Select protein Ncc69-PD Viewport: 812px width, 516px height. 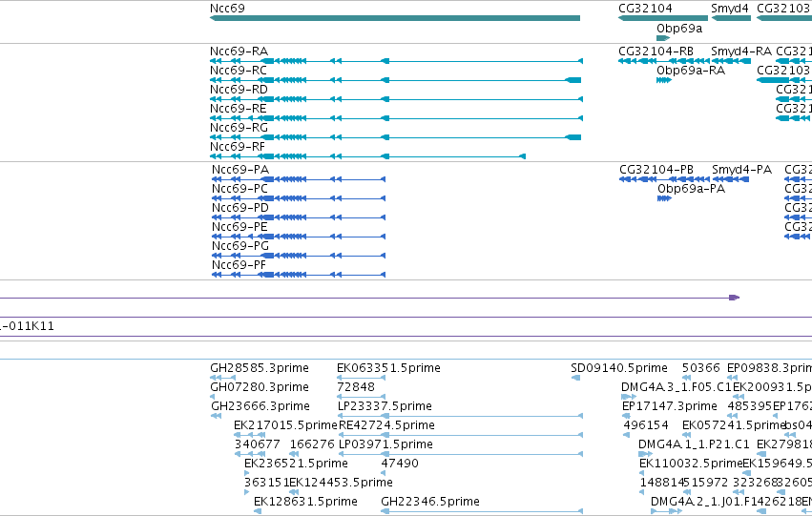[299, 217]
